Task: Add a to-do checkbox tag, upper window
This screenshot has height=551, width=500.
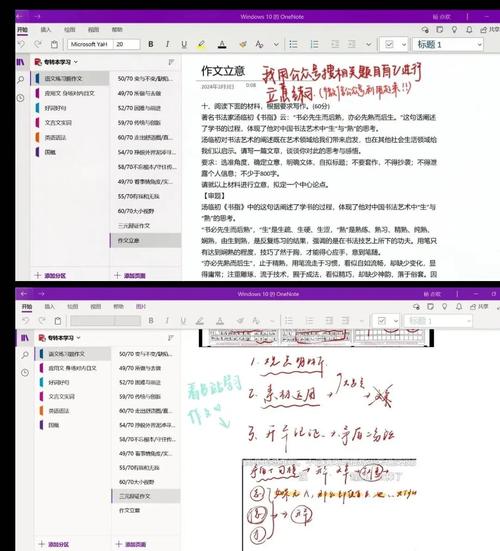Action: point(389,44)
